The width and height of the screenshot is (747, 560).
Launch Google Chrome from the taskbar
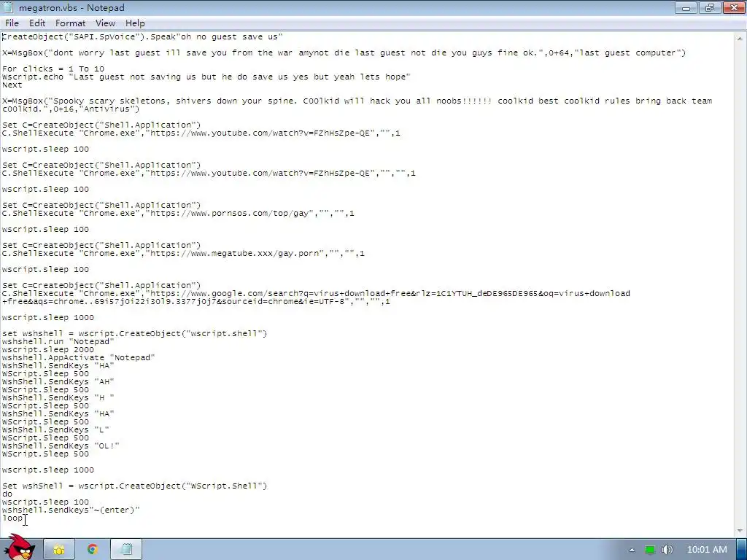click(93, 550)
